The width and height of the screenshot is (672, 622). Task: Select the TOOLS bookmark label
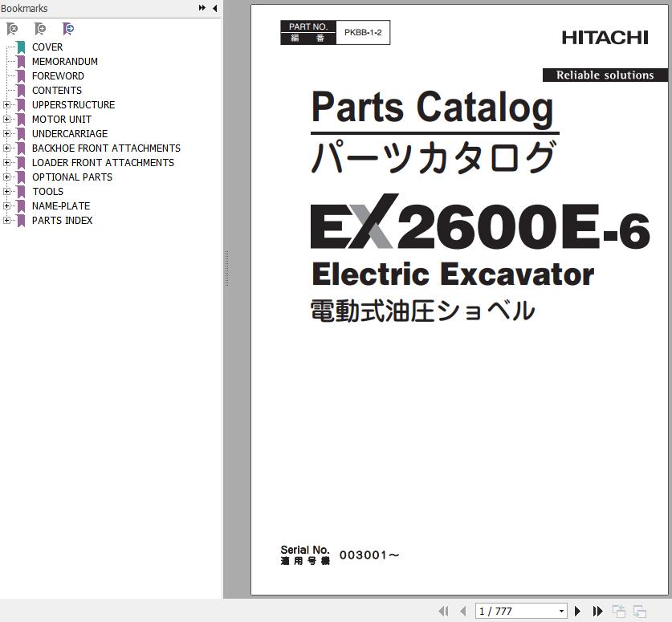click(x=47, y=192)
